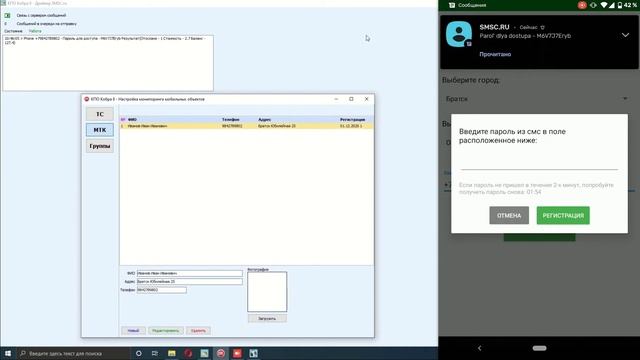The width and height of the screenshot is (640, 360).
Task: Click the green edit button beside Новый
Action: (165, 331)
